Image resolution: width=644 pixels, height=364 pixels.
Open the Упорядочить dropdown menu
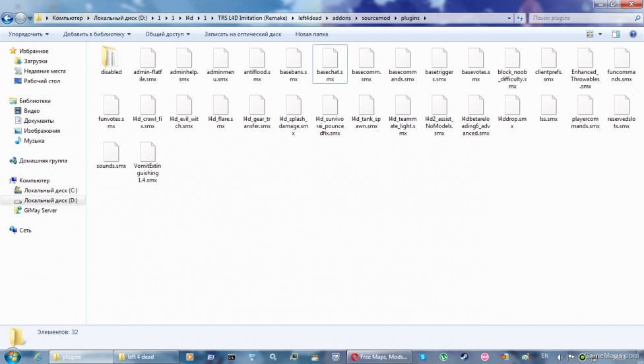[x=28, y=34]
